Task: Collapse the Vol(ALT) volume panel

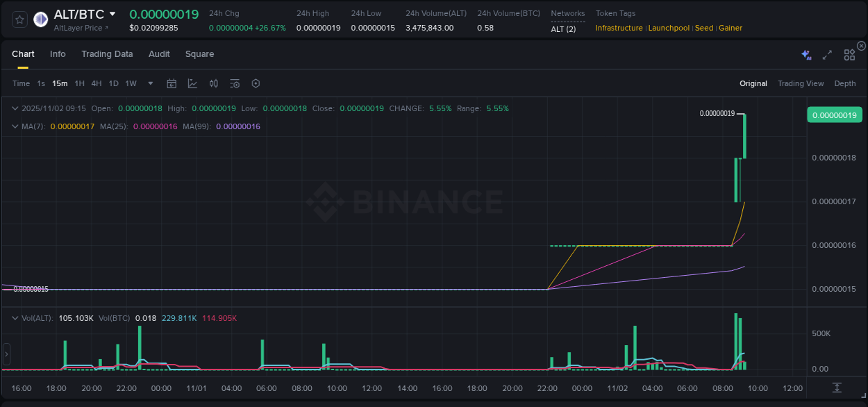Action: coord(14,318)
